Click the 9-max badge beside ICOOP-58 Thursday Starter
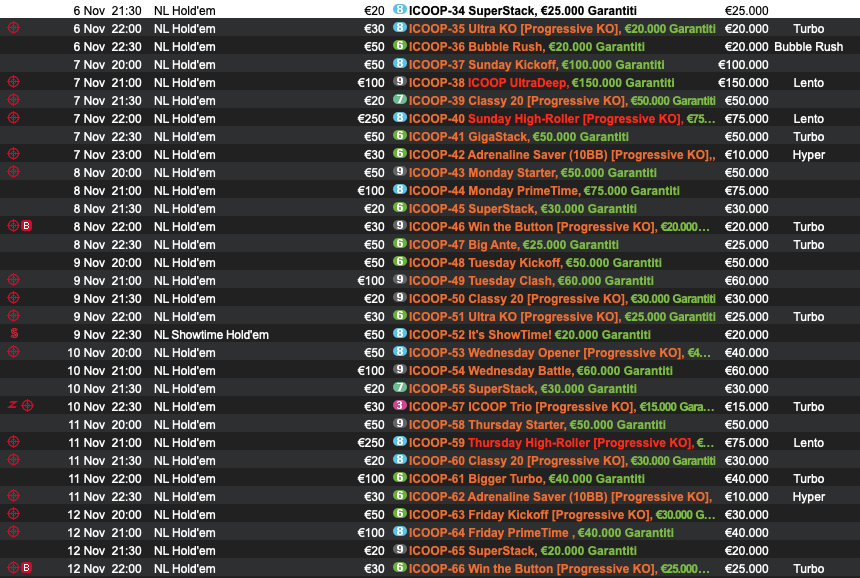This screenshot has height=578, width=860. 400,423
